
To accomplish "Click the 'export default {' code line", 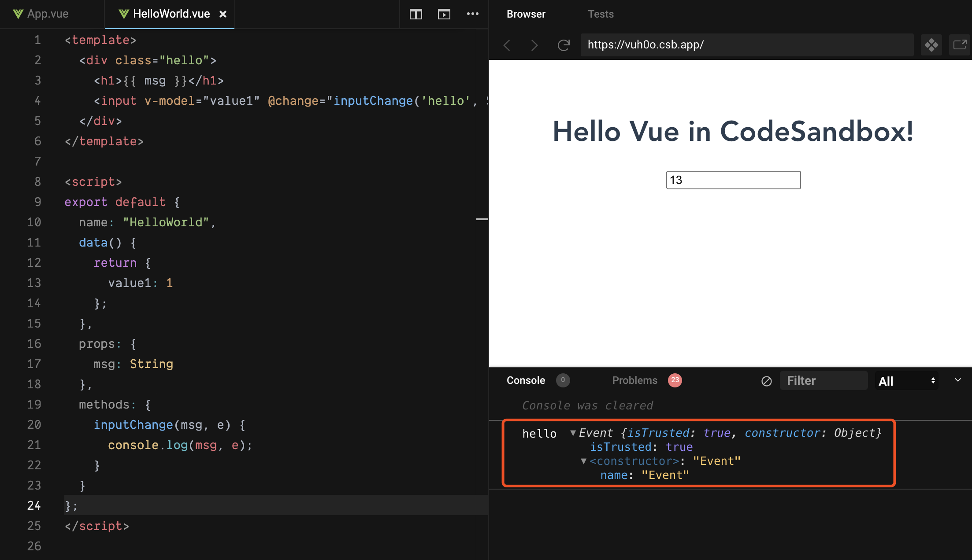I will (122, 202).
